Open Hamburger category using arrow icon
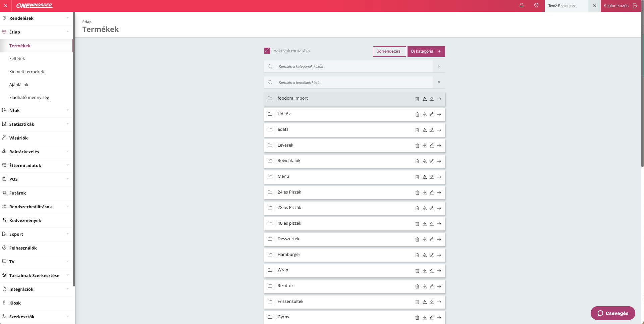 [x=439, y=255]
